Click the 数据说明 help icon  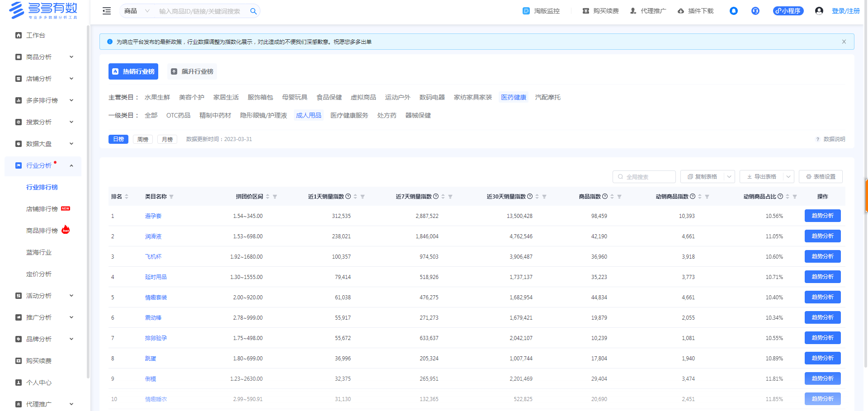pos(817,139)
